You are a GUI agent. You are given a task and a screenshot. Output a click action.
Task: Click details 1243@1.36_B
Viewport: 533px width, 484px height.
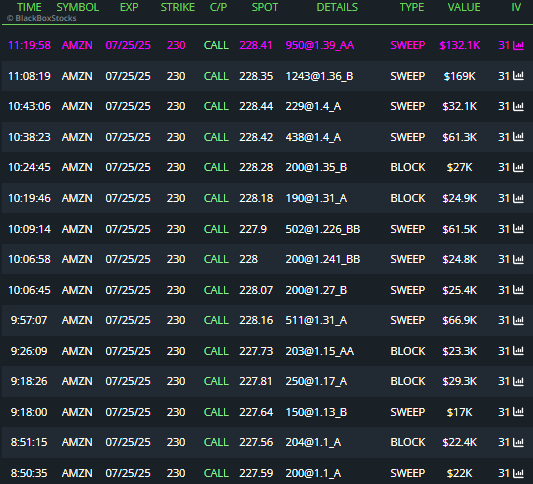point(320,76)
